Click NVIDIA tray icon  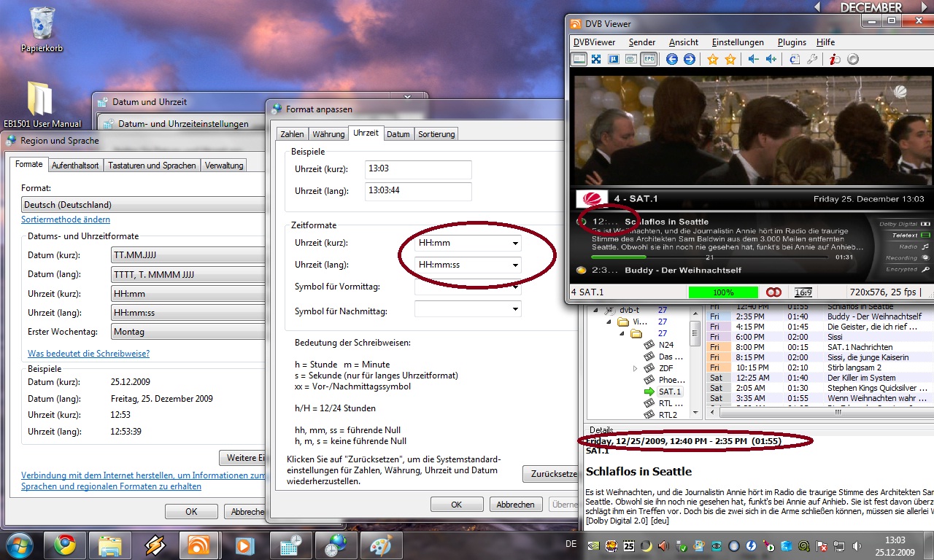click(x=594, y=545)
